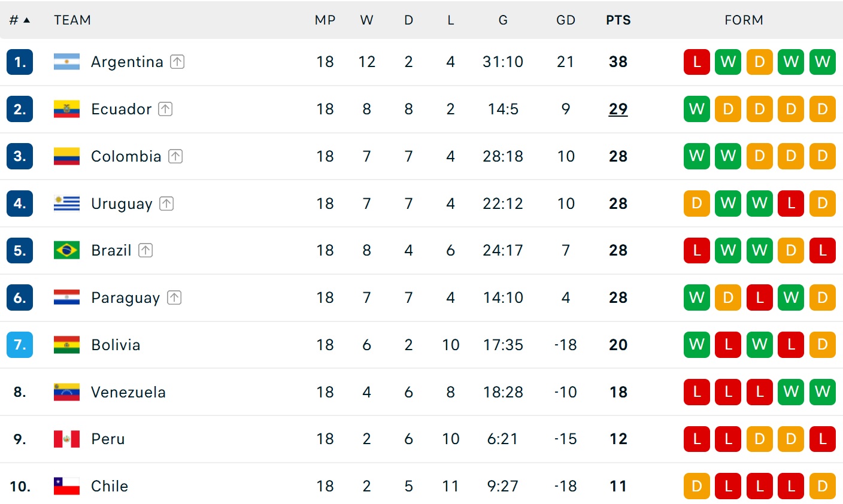Open the Bolivia team link
843x504 pixels.
[116, 345]
